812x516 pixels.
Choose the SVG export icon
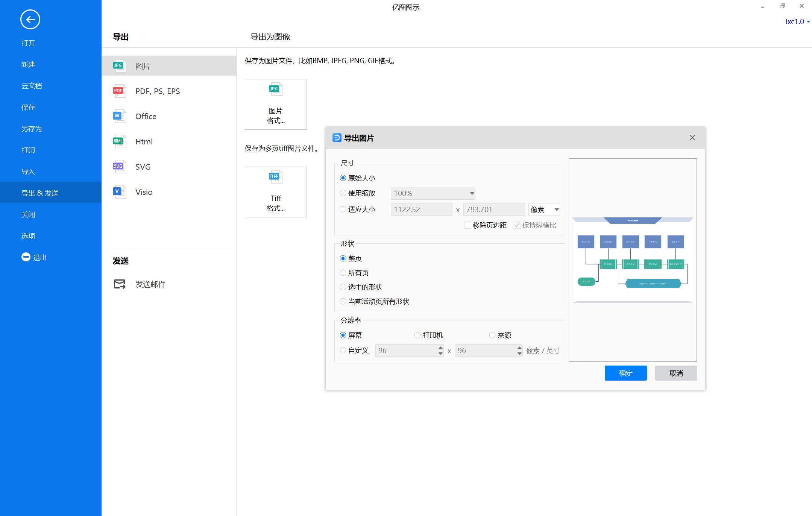click(x=119, y=167)
